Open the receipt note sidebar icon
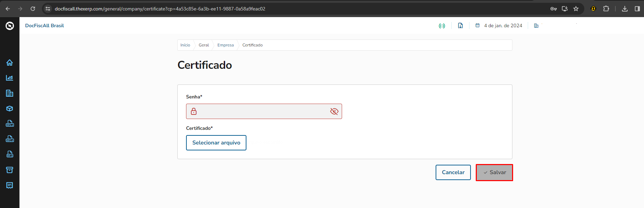The height and width of the screenshot is (208, 644). pos(9,185)
